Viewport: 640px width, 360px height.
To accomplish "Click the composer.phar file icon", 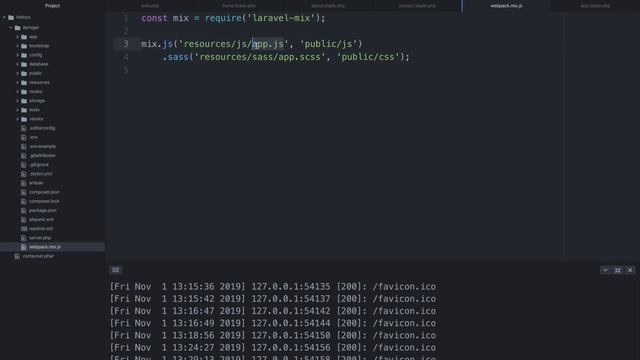I will [17, 256].
